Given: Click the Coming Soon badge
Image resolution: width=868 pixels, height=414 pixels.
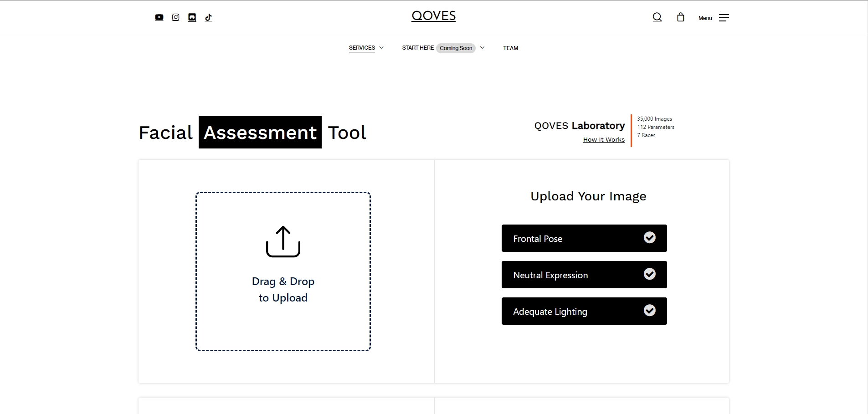Looking at the screenshot, I should pos(456,48).
